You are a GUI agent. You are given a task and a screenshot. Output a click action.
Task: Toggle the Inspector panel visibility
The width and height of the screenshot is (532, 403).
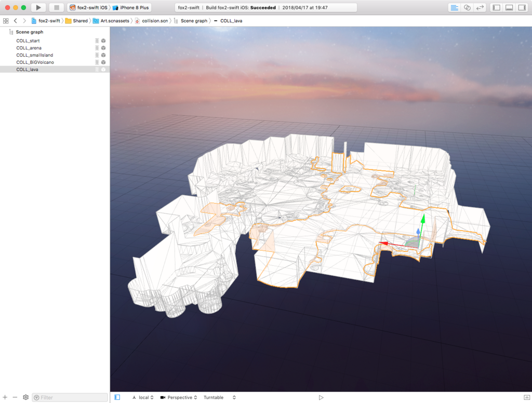click(522, 8)
